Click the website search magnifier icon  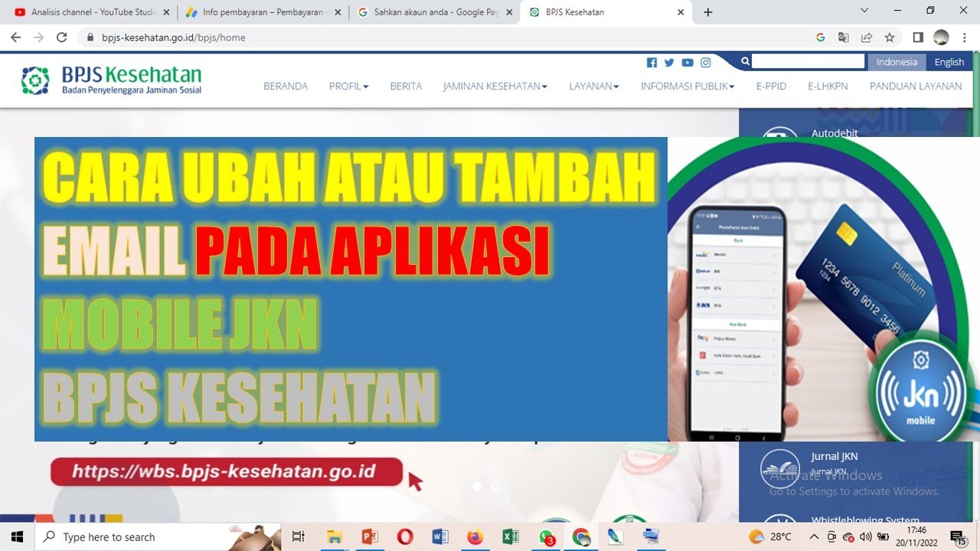tap(745, 62)
